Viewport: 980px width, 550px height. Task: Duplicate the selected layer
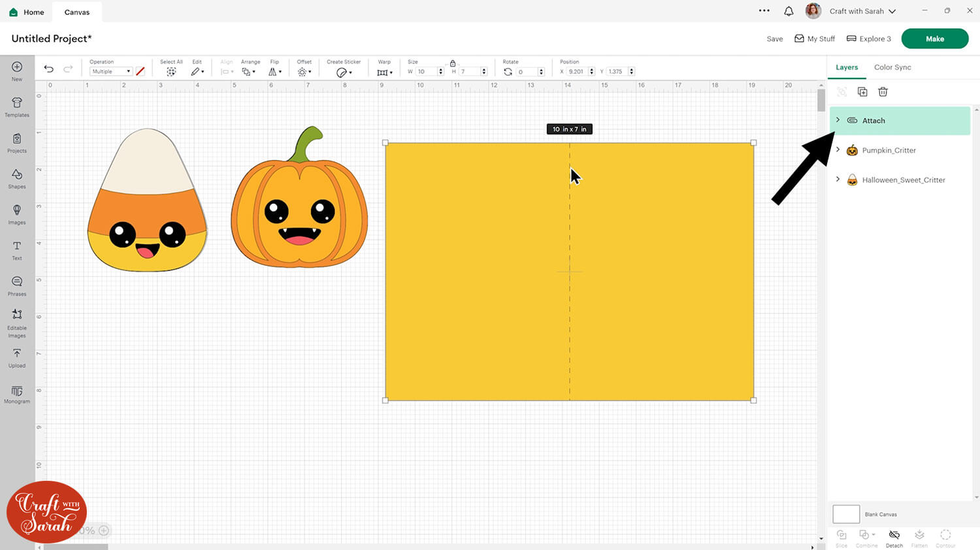862,92
